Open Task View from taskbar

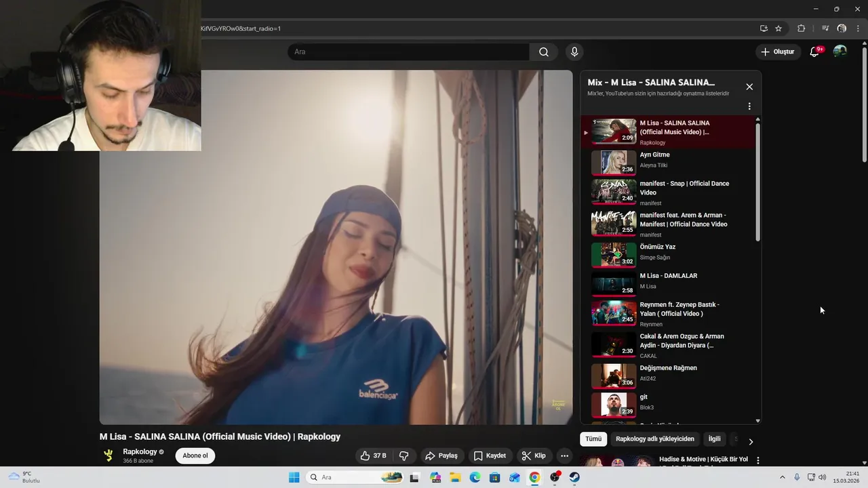click(x=414, y=477)
